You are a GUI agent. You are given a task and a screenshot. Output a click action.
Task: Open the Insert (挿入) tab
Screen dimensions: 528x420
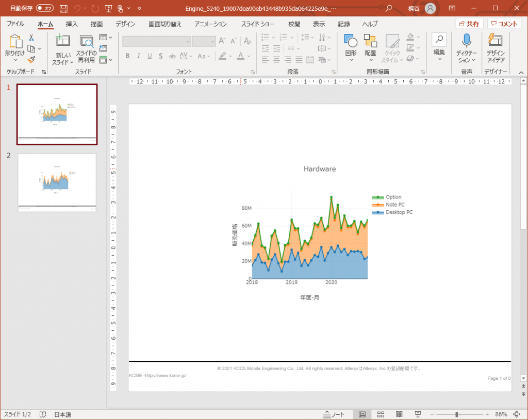coord(72,24)
